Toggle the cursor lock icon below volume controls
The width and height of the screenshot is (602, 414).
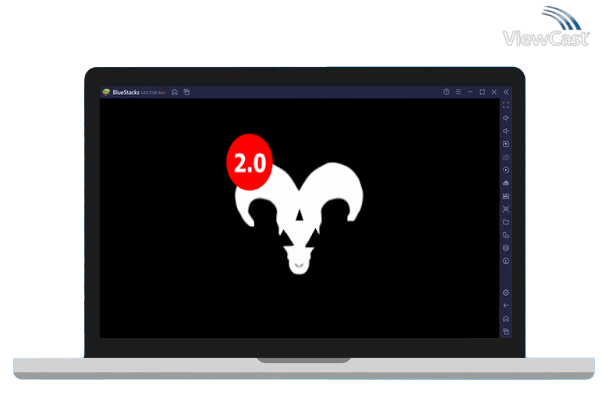(506, 144)
